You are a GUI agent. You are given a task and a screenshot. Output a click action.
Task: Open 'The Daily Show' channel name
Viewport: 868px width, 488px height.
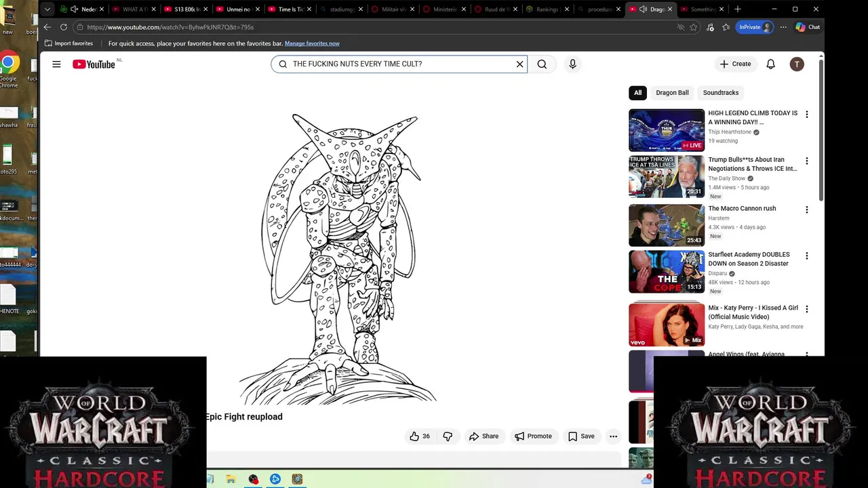click(x=726, y=178)
